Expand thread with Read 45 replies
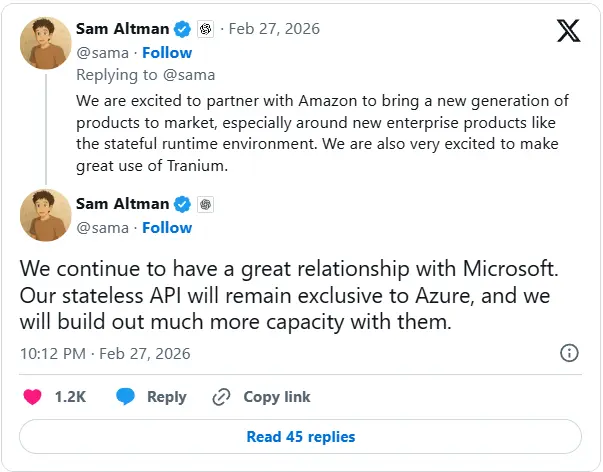This screenshot has height=472, width=603. pos(301,436)
